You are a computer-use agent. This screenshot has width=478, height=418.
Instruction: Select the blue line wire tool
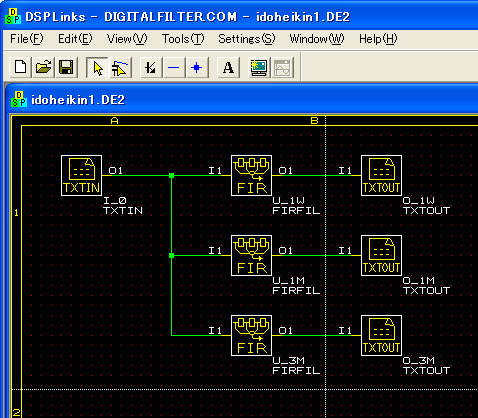(174, 68)
